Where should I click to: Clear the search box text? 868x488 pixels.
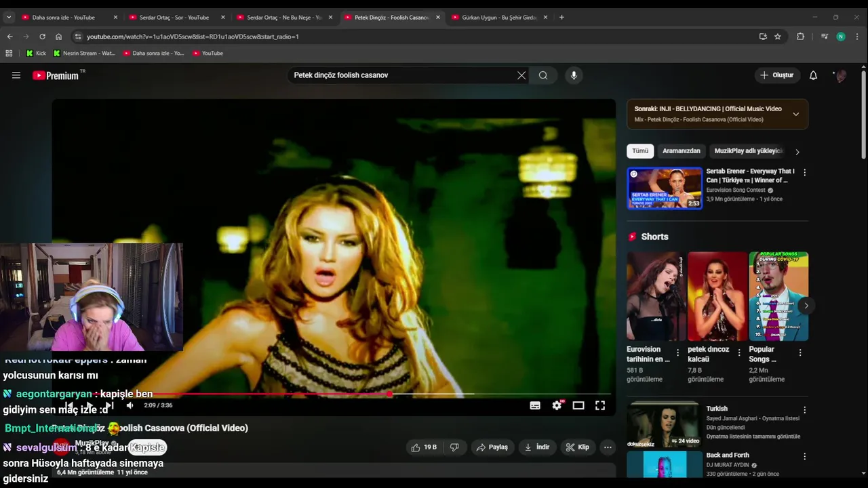point(521,75)
